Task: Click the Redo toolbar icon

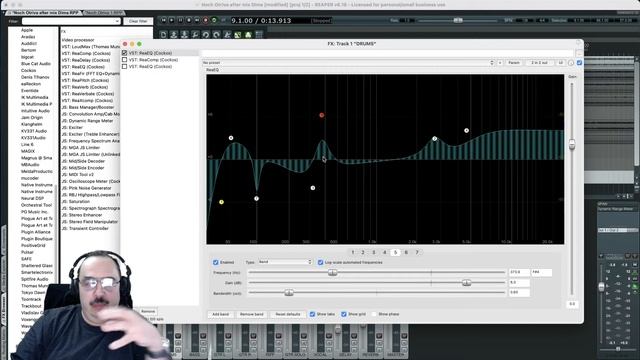Action: click(216, 35)
